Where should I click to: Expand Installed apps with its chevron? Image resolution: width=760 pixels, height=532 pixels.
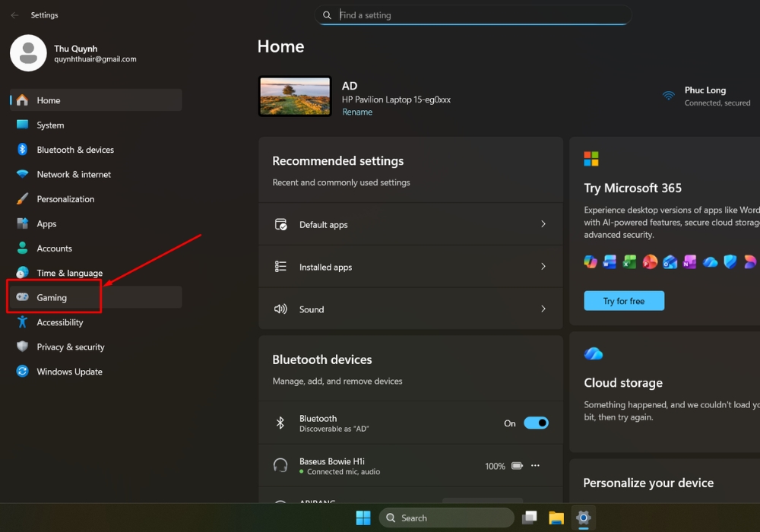(543, 266)
